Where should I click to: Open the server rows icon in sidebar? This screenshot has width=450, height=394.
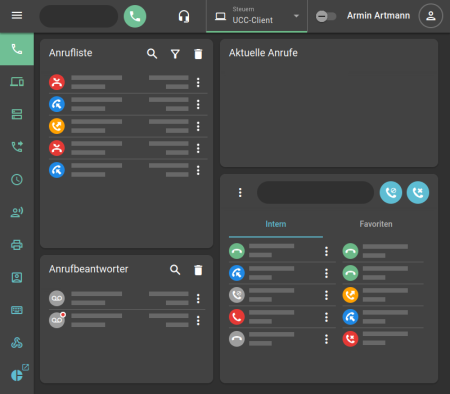point(17,114)
